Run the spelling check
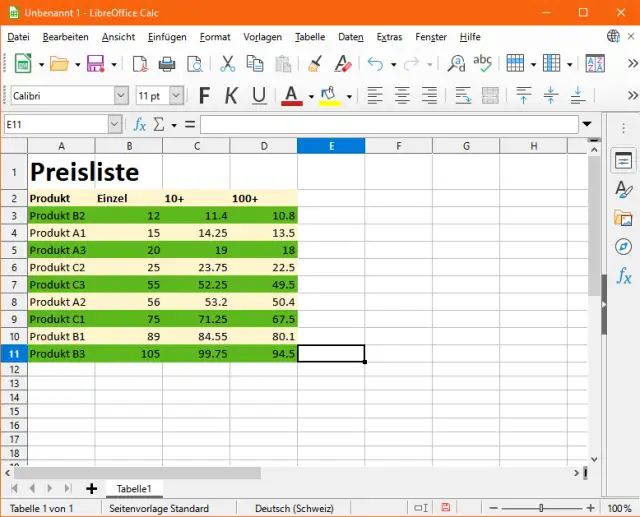640x517 pixels. (483, 64)
